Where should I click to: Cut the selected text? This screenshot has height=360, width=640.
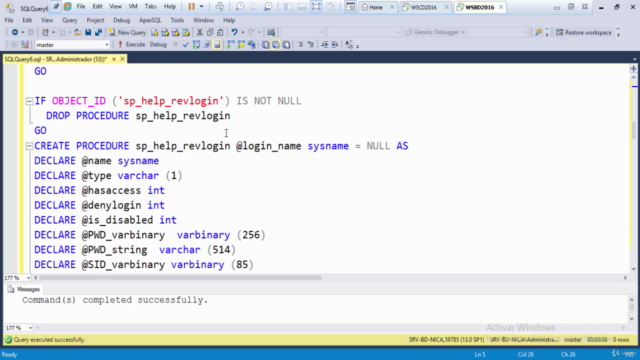(200, 32)
